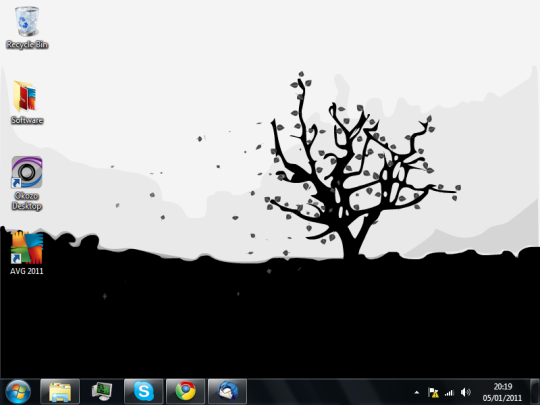Open the volume speaker control
Image resolution: width=540 pixels, height=405 pixels.
pyautogui.click(x=465, y=392)
